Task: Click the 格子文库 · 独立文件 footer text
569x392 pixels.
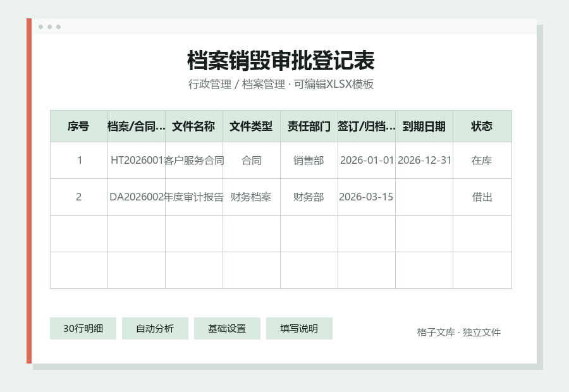Action: tap(459, 333)
